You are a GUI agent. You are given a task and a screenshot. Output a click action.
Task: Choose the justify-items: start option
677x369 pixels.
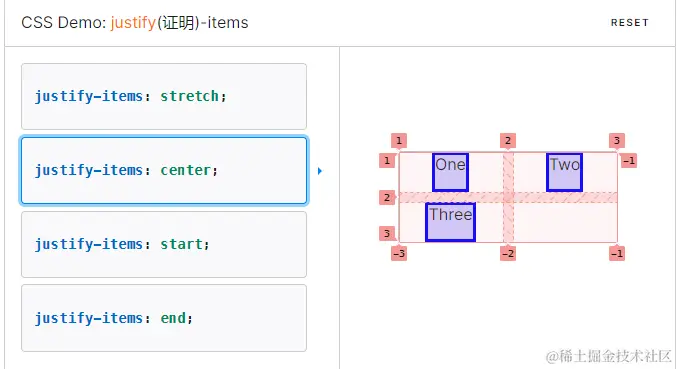click(164, 244)
